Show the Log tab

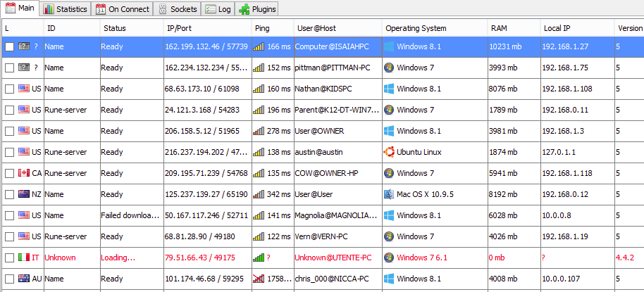218,8
